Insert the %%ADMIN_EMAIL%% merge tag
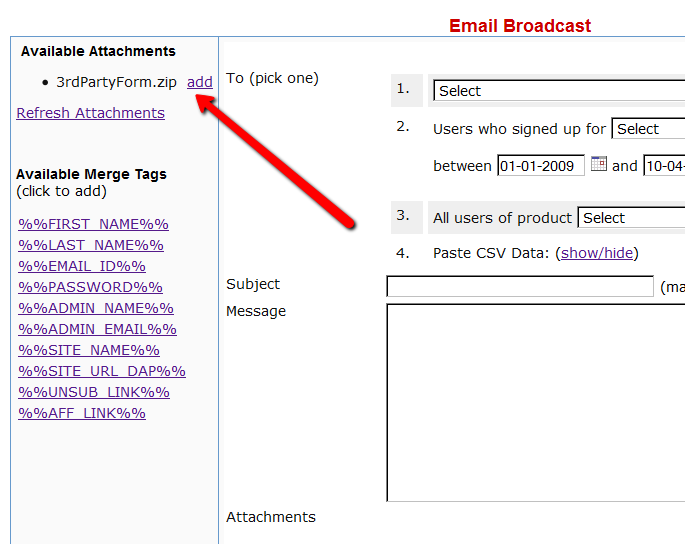Image resolution: width=685 pixels, height=544 pixels. point(97,329)
